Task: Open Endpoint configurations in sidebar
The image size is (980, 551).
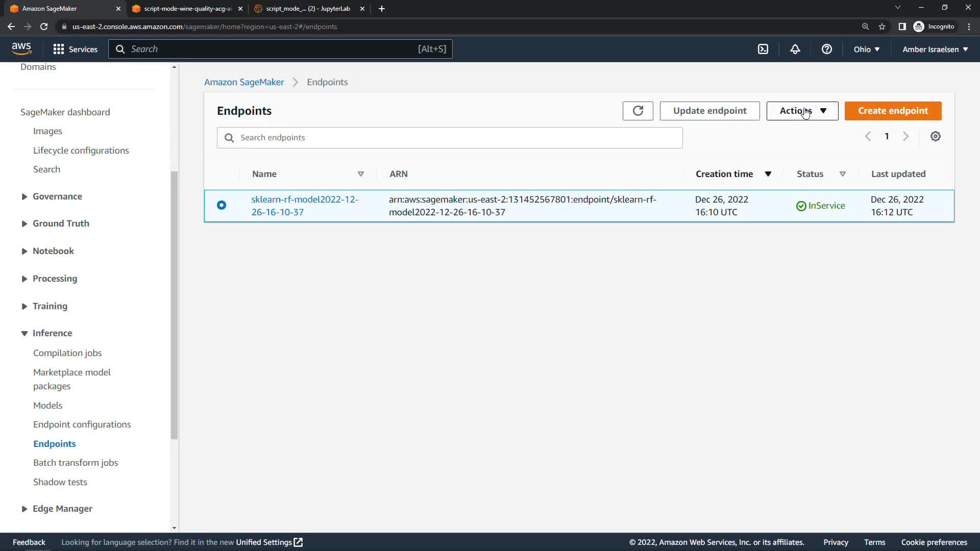Action: pos(82,424)
